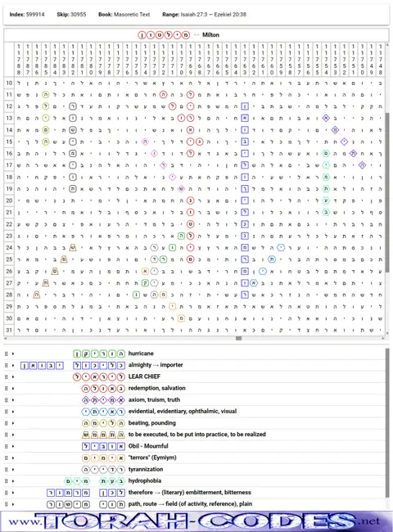This screenshot has width=393, height=532.
Task: Click matrix row number 20
Action: (x=9, y=201)
